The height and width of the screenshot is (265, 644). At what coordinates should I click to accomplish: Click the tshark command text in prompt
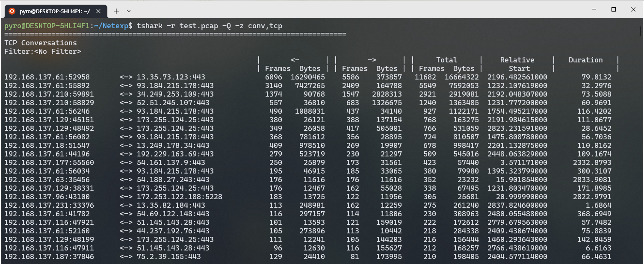click(210, 26)
